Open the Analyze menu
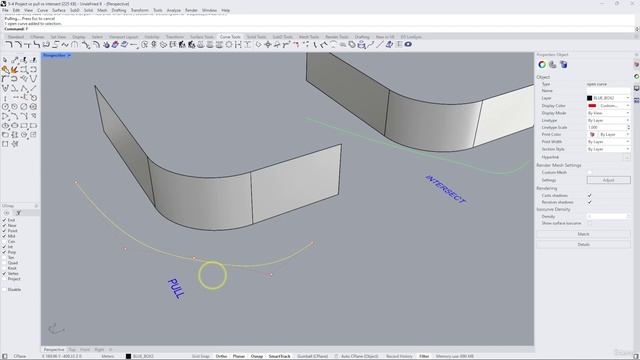The width and height of the screenshot is (640, 360). tap(173, 10)
